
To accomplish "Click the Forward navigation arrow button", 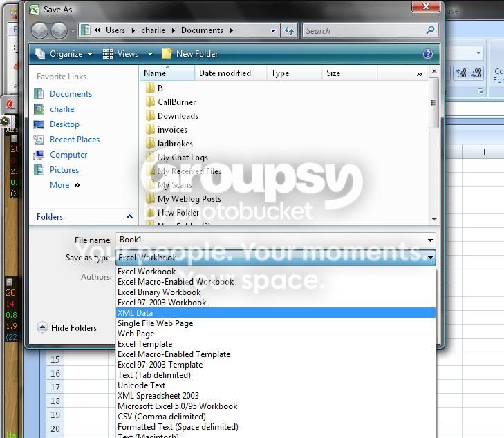I will pyautogui.click(x=59, y=31).
